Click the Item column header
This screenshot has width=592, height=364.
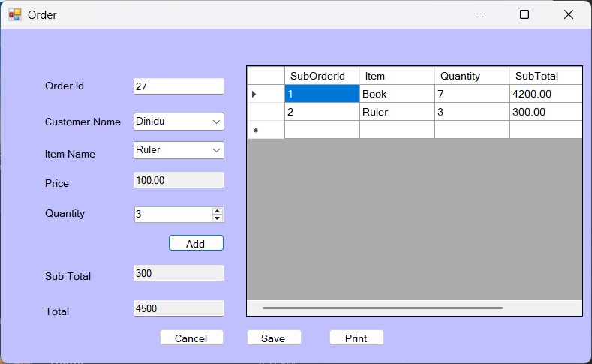coord(396,76)
